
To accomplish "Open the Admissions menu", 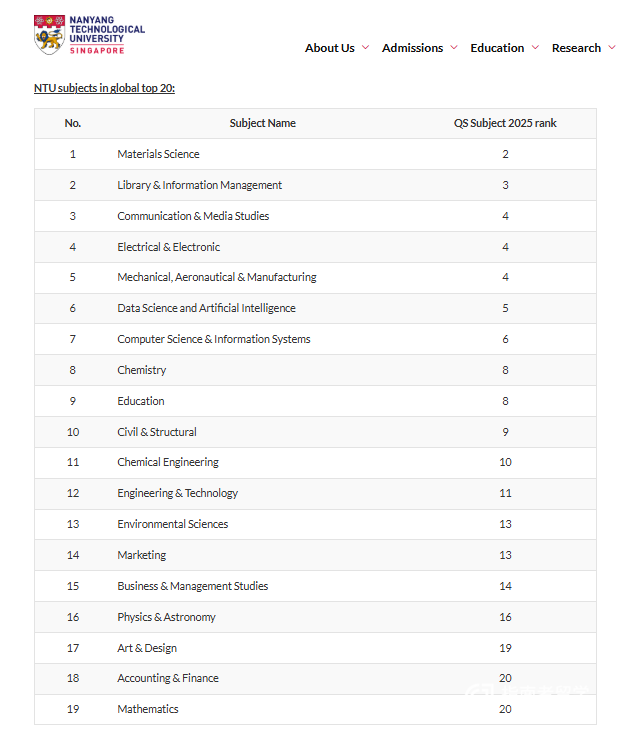I will [x=412, y=48].
